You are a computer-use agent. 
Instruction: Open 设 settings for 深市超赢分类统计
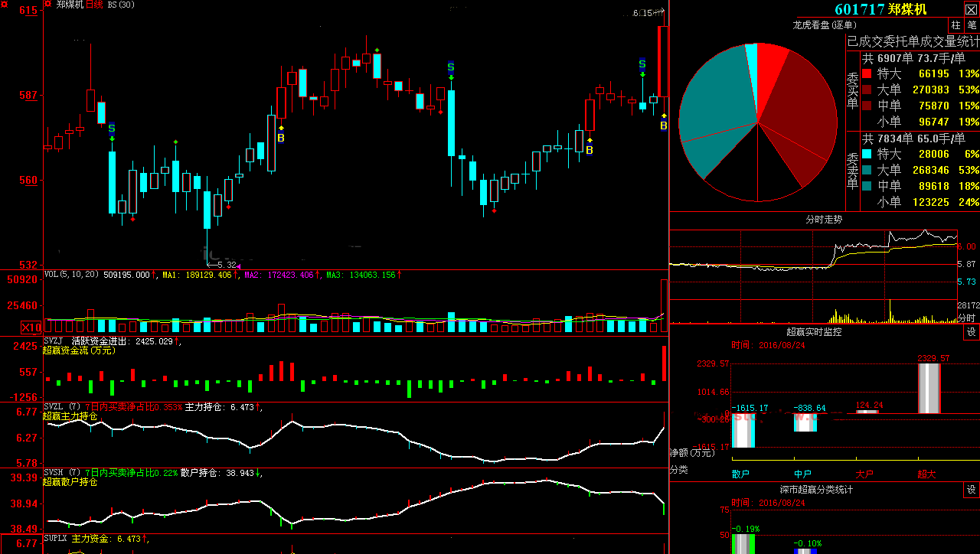tap(972, 490)
